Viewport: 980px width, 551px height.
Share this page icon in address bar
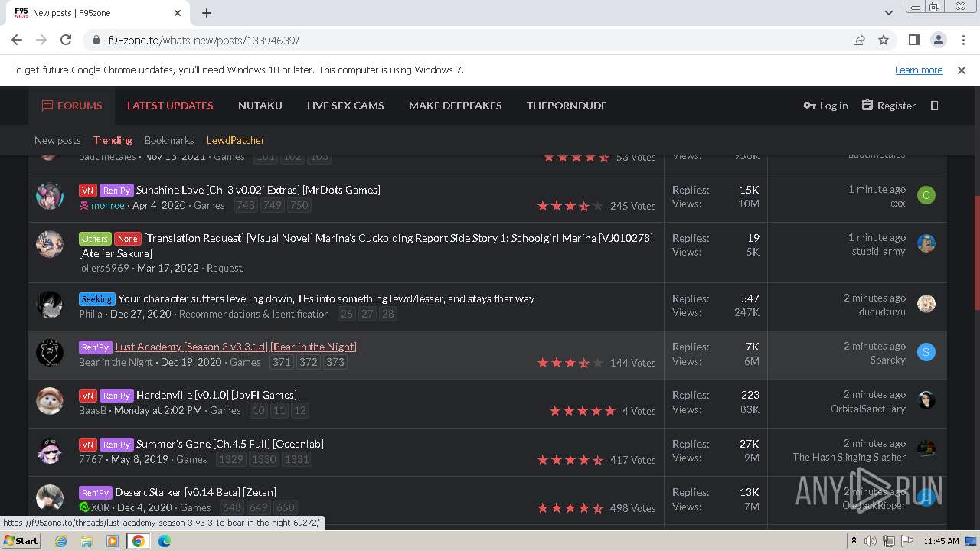(x=859, y=40)
